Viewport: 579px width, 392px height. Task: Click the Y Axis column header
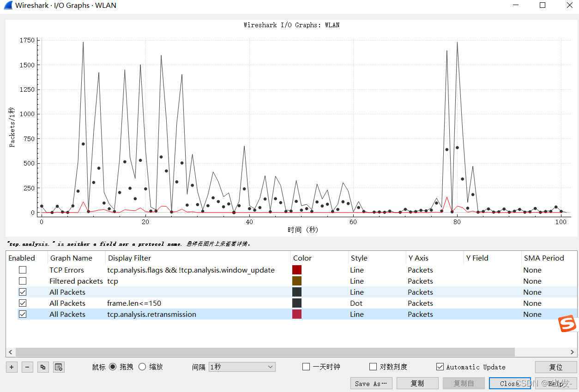pos(434,258)
